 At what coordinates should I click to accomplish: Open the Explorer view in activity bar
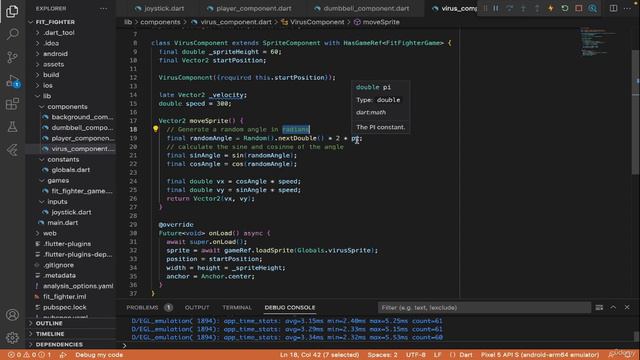(12, 11)
